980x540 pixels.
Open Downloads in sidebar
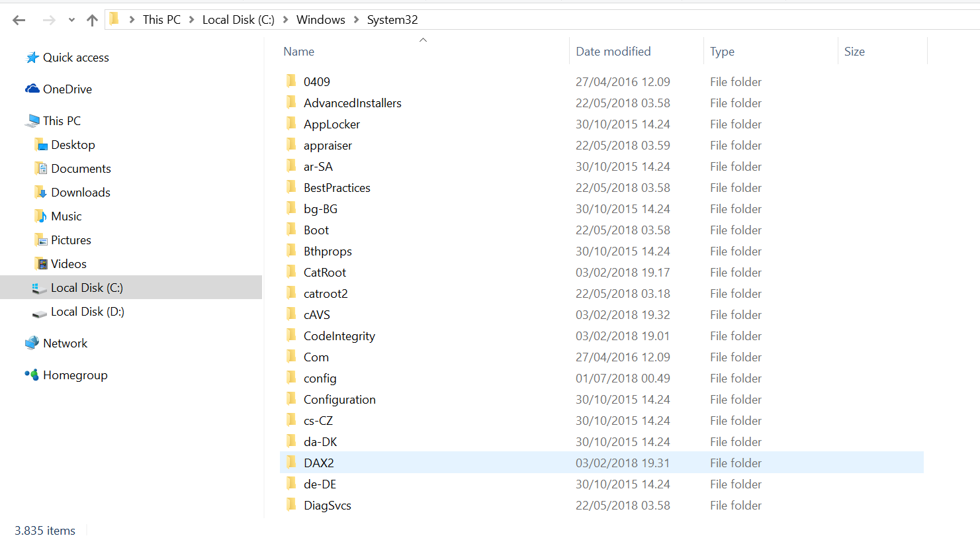81,193
